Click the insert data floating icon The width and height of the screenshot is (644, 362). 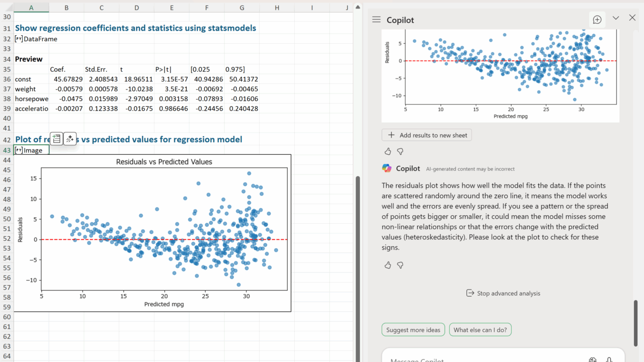click(x=57, y=139)
